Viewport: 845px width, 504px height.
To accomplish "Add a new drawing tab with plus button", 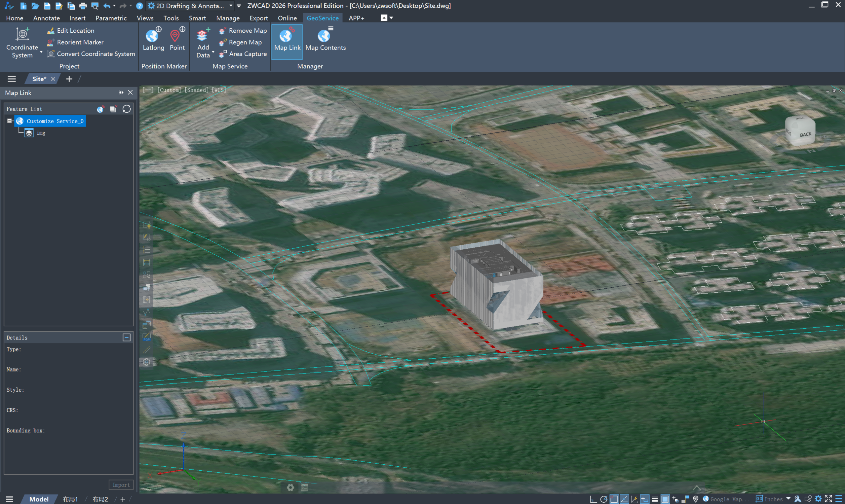I will pyautogui.click(x=69, y=79).
